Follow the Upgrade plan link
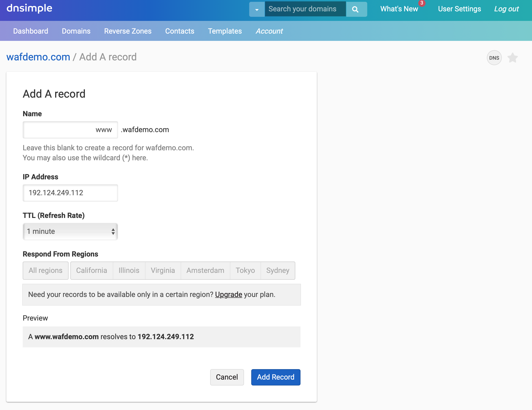Screen dimensions: 532x410 228,294
